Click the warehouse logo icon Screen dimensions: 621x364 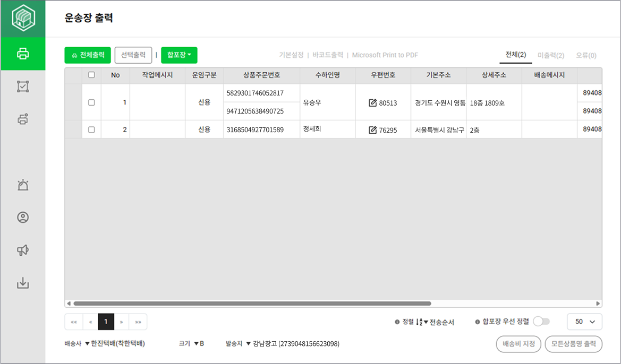[x=23, y=19]
